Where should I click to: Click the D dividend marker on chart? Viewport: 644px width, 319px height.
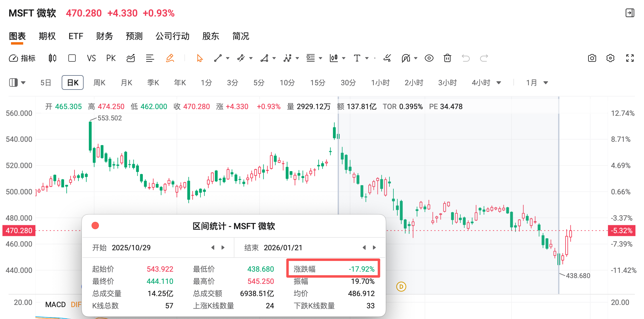(401, 287)
